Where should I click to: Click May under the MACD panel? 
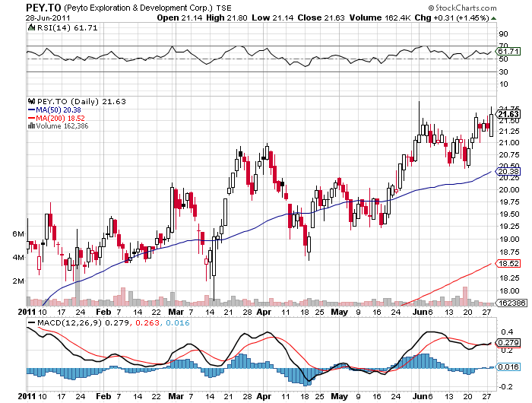[x=339, y=396]
